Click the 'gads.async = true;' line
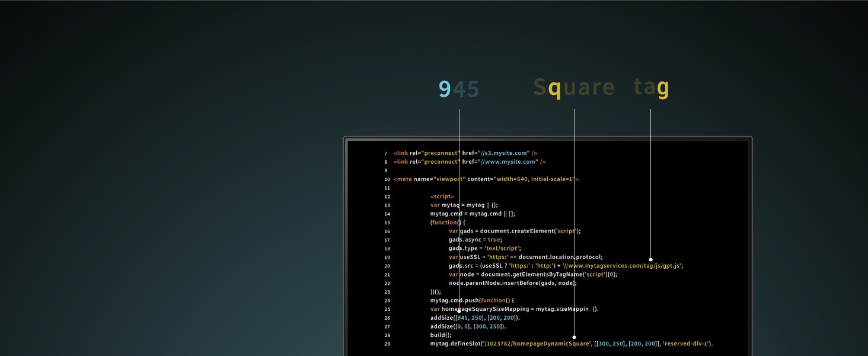Viewport: 868px width, 356px height. 475,240
